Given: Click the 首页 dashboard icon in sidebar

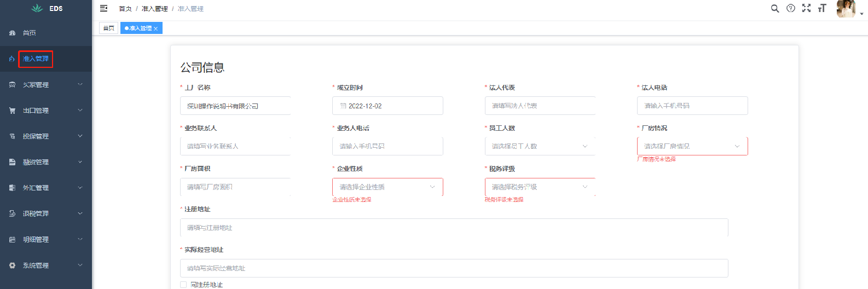Looking at the screenshot, I should point(12,33).
